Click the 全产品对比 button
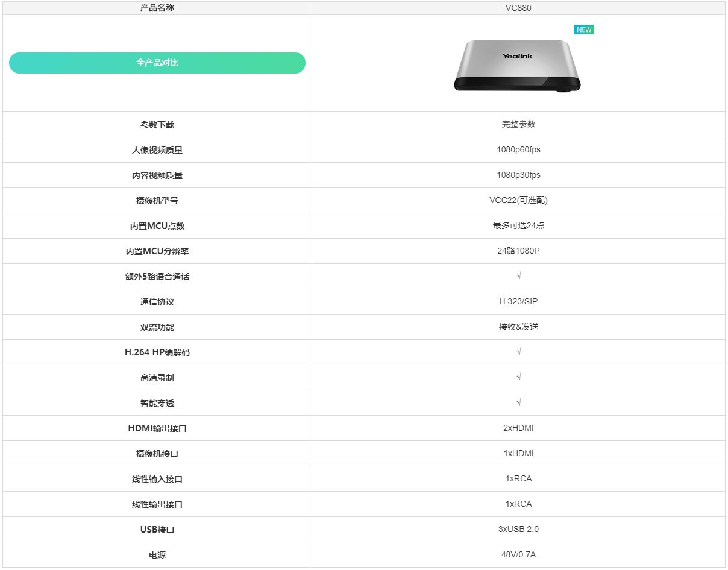Screen dimensions: 728x570 (x=157, y=63)
